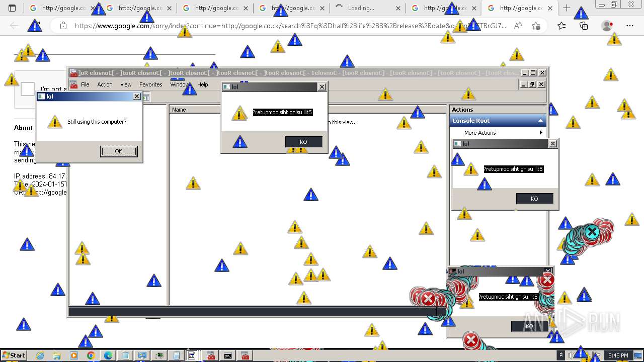Screen dimensions: 644x362
Task: Click the More Actions entry
Action: pos(480,133)
